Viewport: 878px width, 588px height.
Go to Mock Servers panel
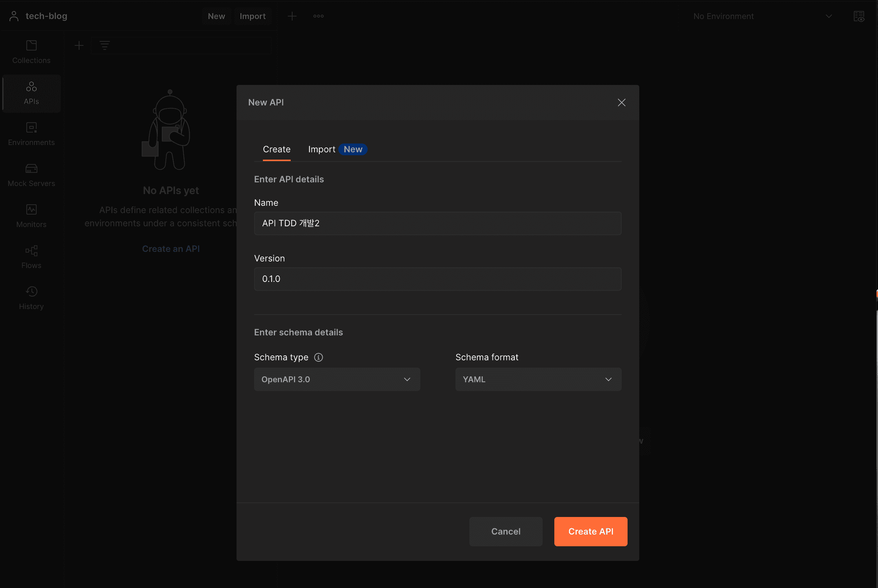(31, 175)
